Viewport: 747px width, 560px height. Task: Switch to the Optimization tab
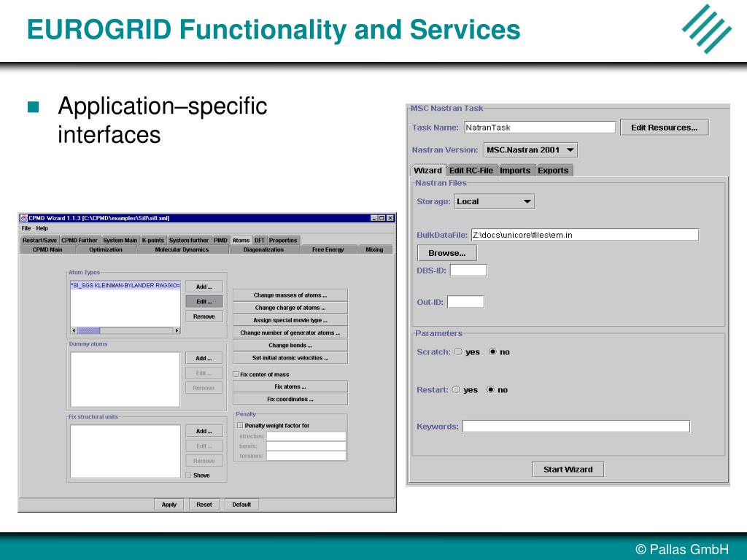pos(106,249)
